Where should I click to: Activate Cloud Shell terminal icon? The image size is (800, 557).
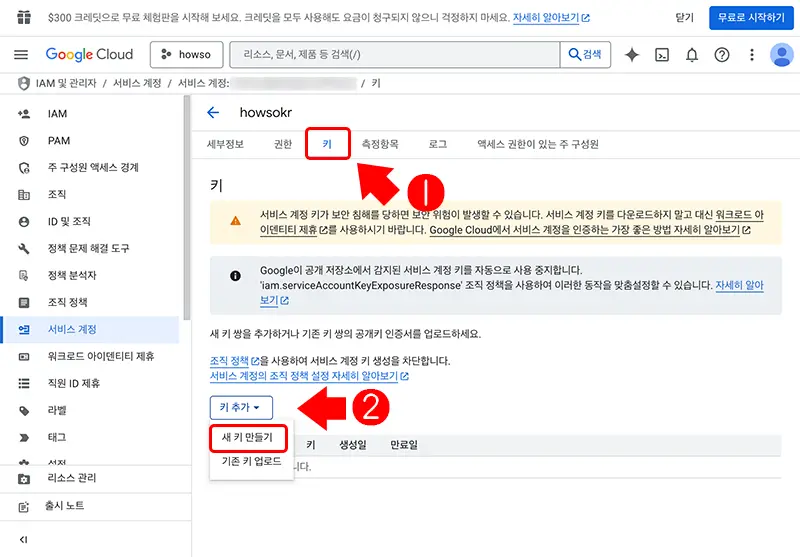[662, 55]
